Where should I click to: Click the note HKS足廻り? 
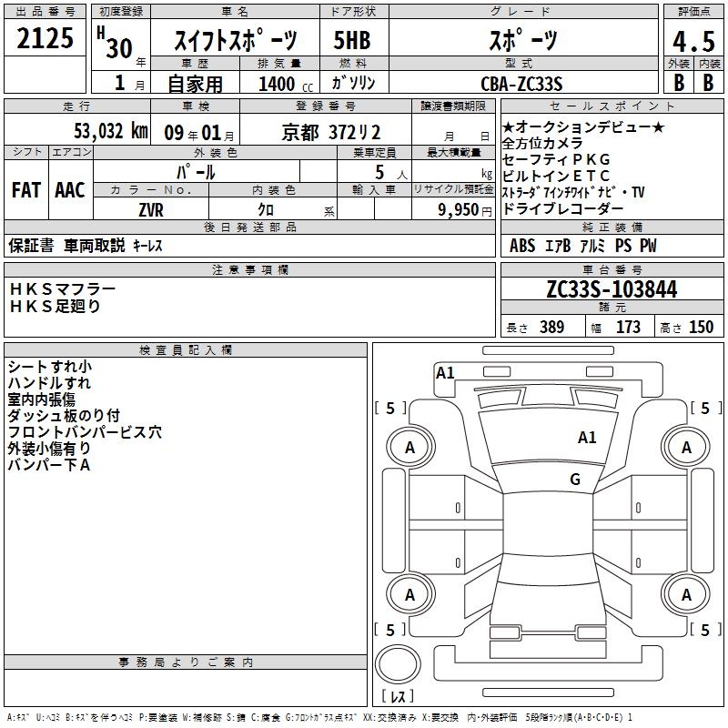click(55, 306)
